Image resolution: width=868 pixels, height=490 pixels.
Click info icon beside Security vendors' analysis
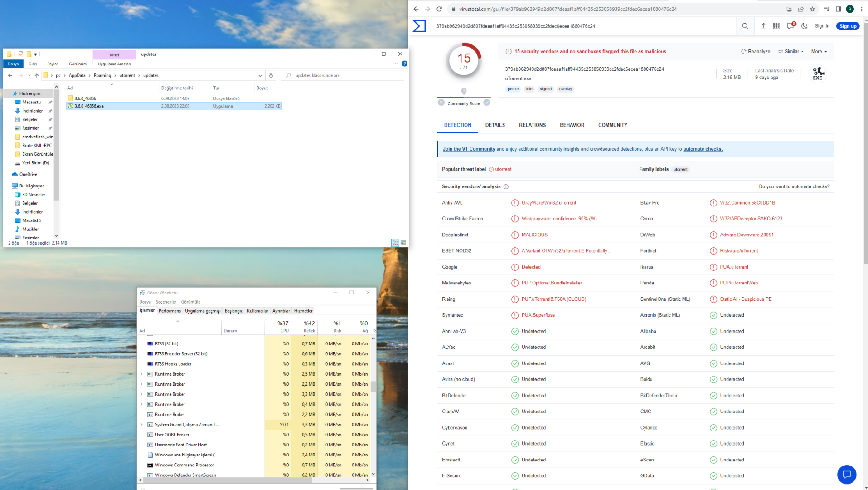[x=506, y=186]
